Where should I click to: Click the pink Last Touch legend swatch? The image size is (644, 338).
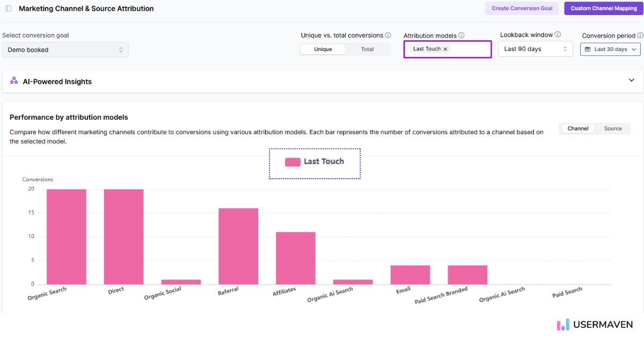point(292,161)
